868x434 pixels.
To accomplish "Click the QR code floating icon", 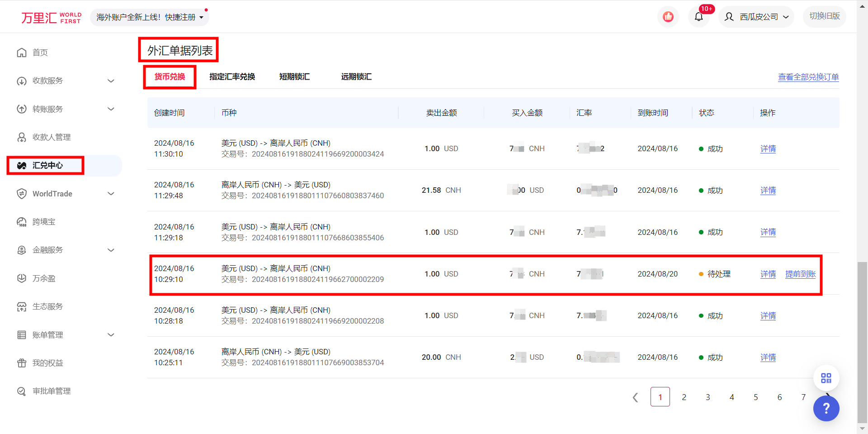I will tap(826, 377).
